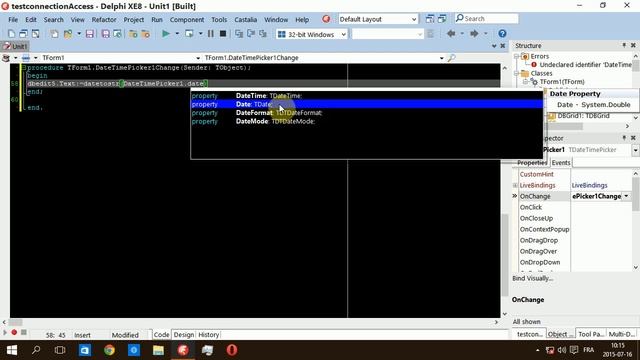Image resolution: width=640 pixels, height=360 pixels.
Task: Switch to the Events tab
Action: coord(561,162)
